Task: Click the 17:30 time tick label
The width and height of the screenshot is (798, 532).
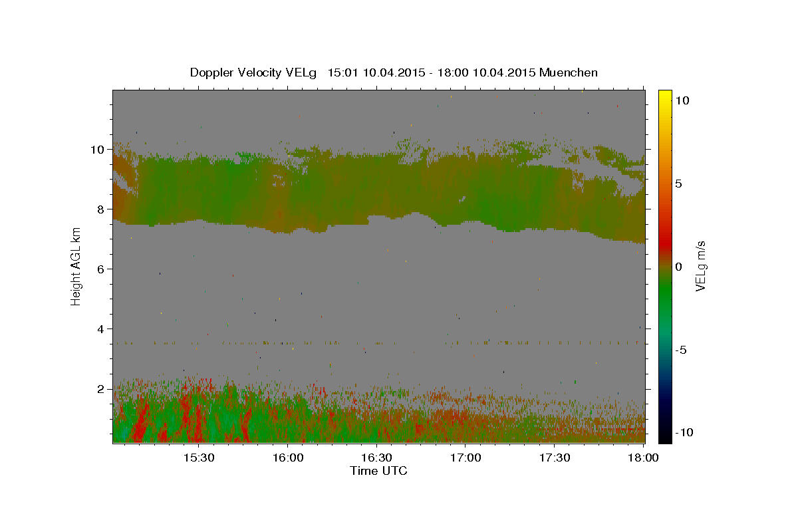Action: [554, 458]
